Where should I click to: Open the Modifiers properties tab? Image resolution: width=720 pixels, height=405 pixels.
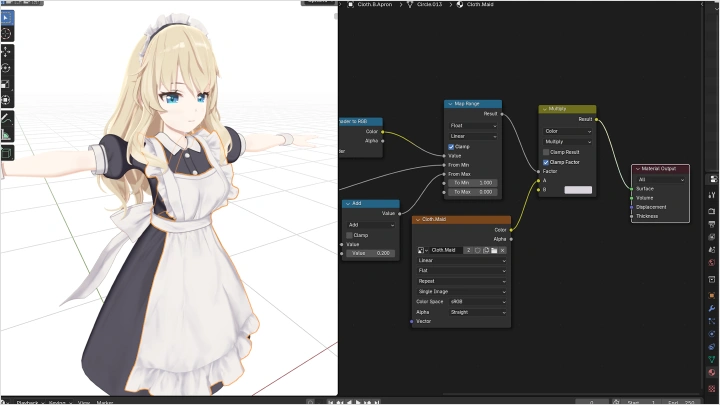point(712,308)
